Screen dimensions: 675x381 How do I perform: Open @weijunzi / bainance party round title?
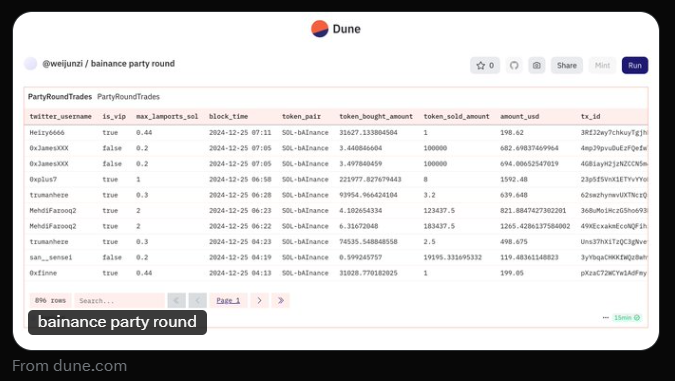108,64
